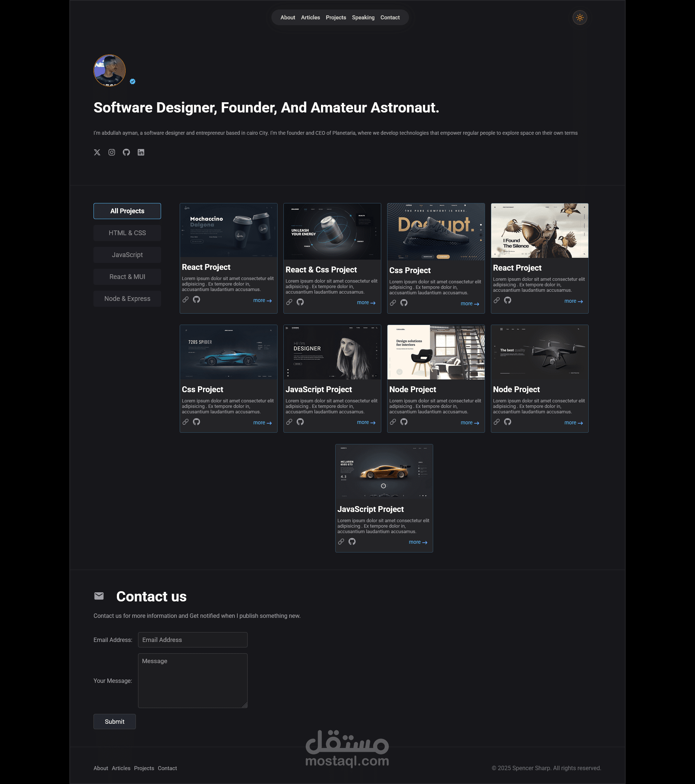The height and width of the screenshot is (784, 695).
Task: Click the mail icon beside Contact us heading
Action: (x=99, y=596)
